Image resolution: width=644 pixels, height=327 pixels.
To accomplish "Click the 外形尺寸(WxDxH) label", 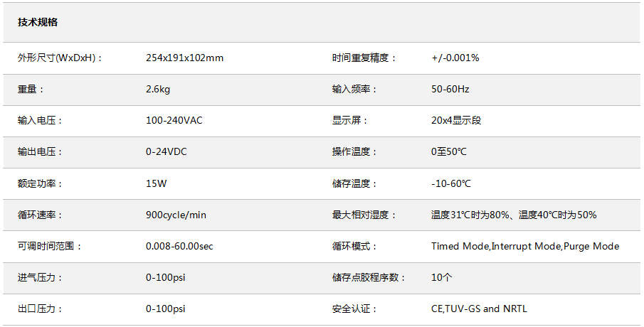I will click(x=60, y=58).
